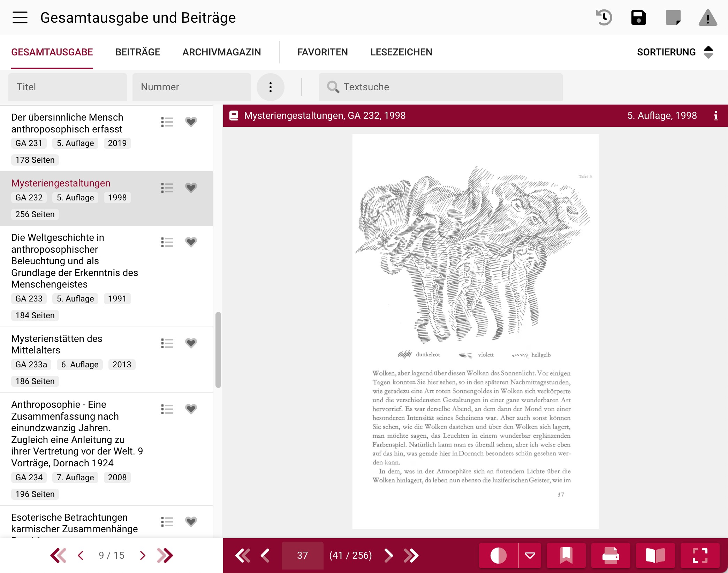The image size is (728, 573).
Task: Toggle favorite heart for Mysterienstätten des Mittelalters
Action: 191,343
